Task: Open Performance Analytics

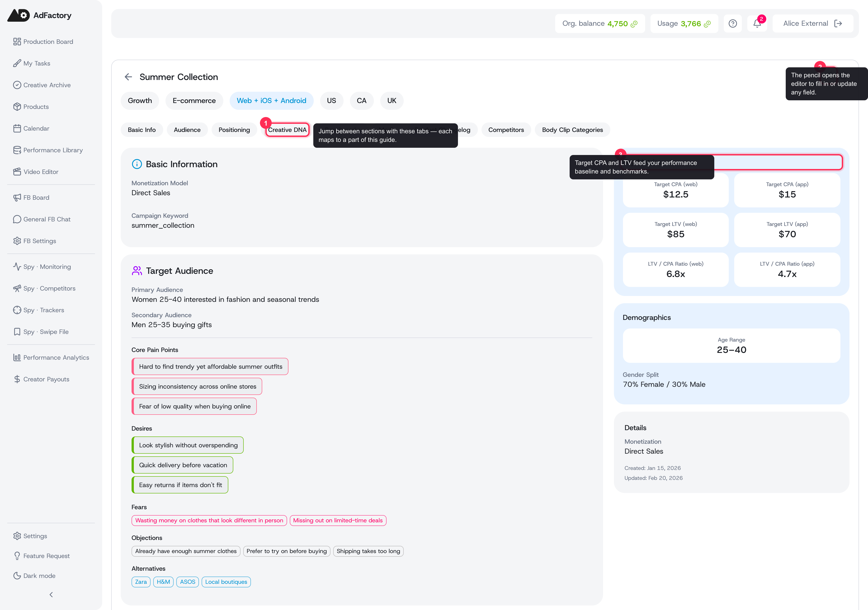Action: click(x=51, y=357)
